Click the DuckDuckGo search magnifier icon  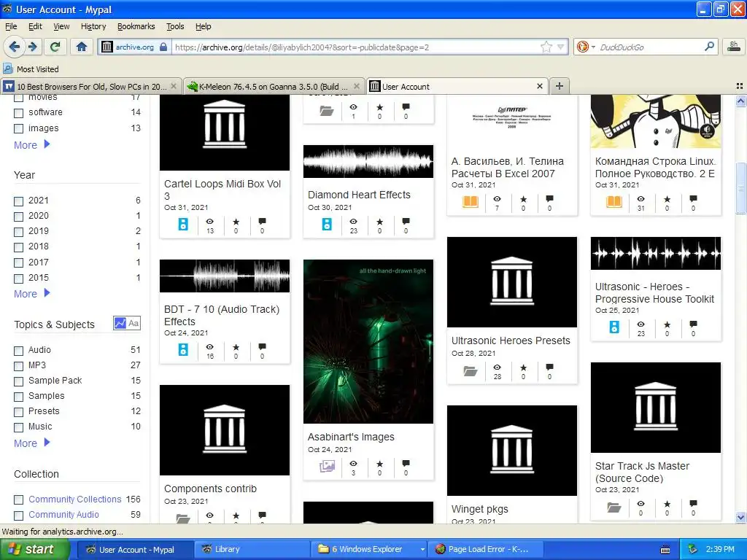tap(709, 47)
